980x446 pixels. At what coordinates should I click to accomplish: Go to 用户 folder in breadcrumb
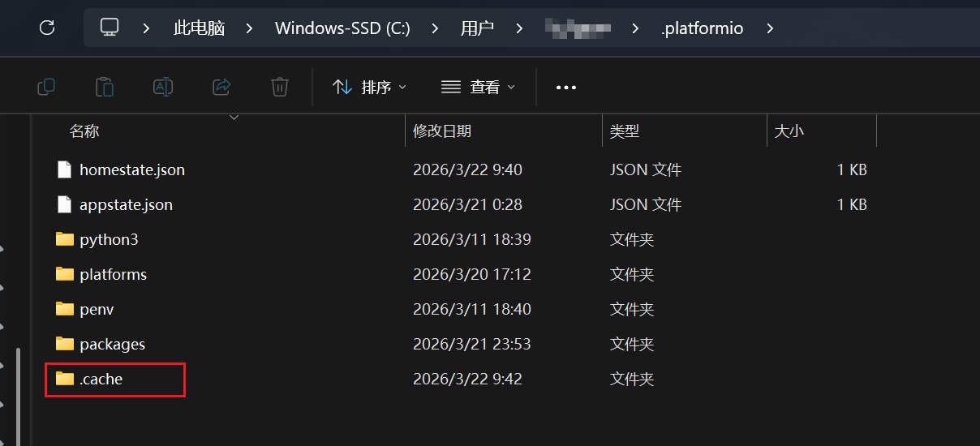477,28
